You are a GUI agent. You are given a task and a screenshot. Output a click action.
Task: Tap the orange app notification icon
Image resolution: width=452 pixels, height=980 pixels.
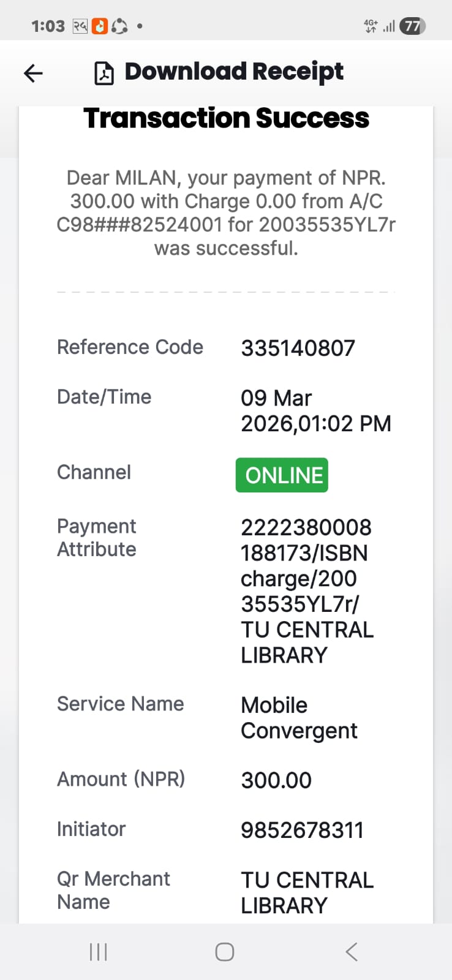click(x=99, y=26)
